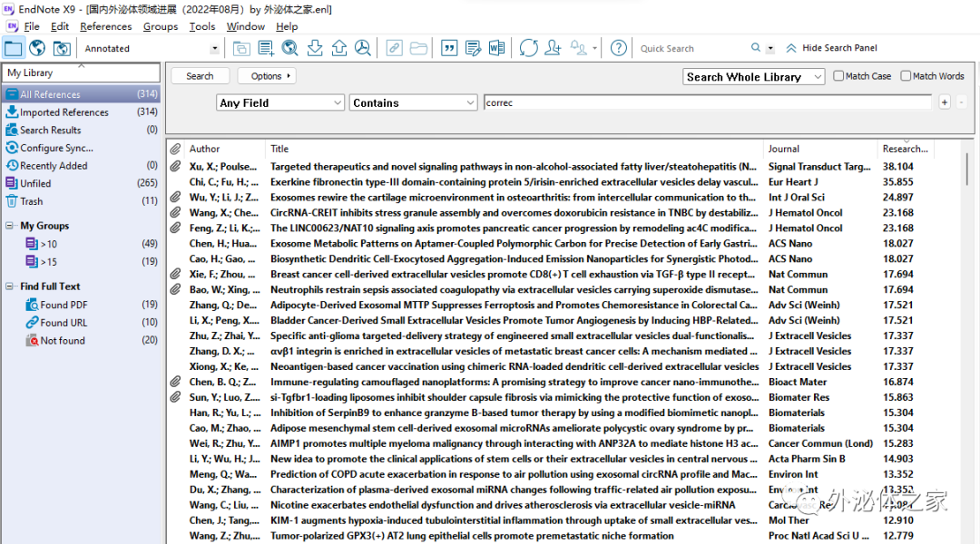This screenshot has width=980, height=544.
Task: Click the Found PDF group icon
Action: pyautogui.click(x=32, y=305)
